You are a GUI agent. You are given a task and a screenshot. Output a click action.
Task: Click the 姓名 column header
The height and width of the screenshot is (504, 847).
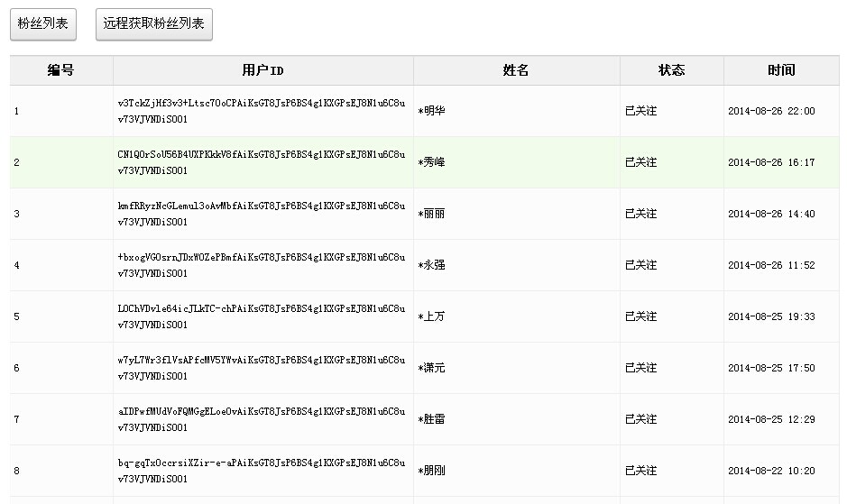click(x=516, y=70)
